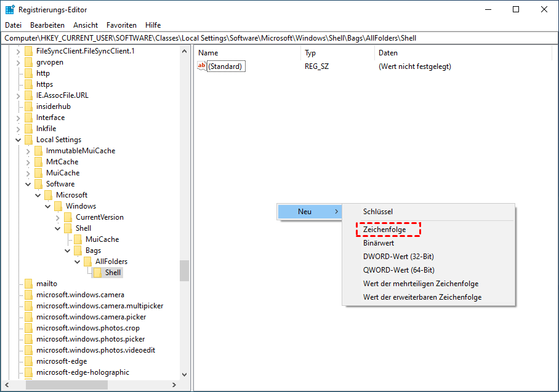Click the grvopen folder icon

click(29, 62)
